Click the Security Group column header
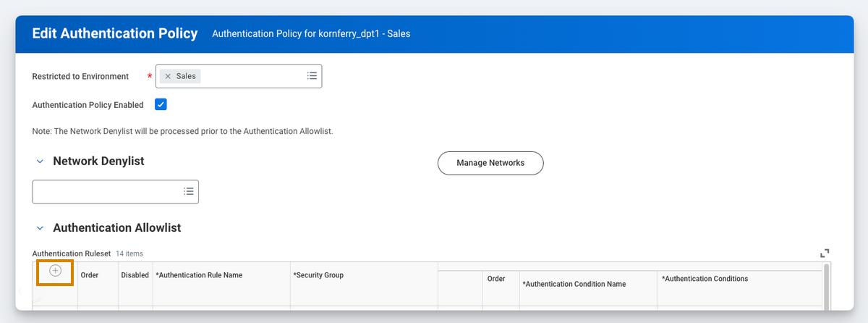 (x=318, y=275)
